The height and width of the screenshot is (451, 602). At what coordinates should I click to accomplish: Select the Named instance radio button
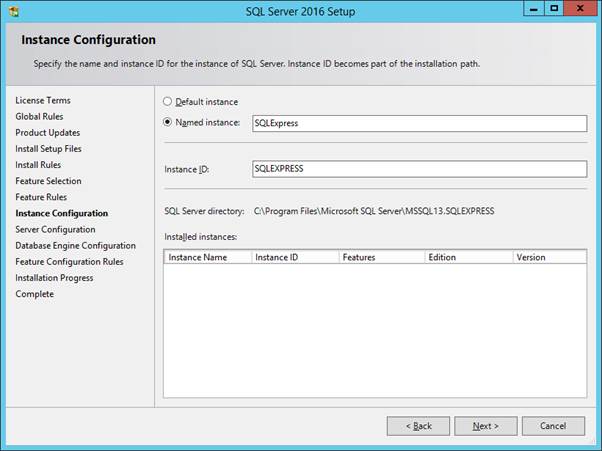(x=167, y=122)
